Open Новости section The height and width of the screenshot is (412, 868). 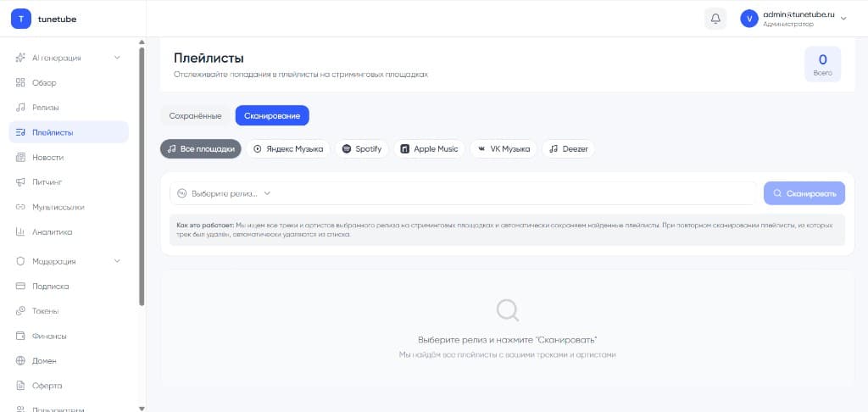click(69, 158)
